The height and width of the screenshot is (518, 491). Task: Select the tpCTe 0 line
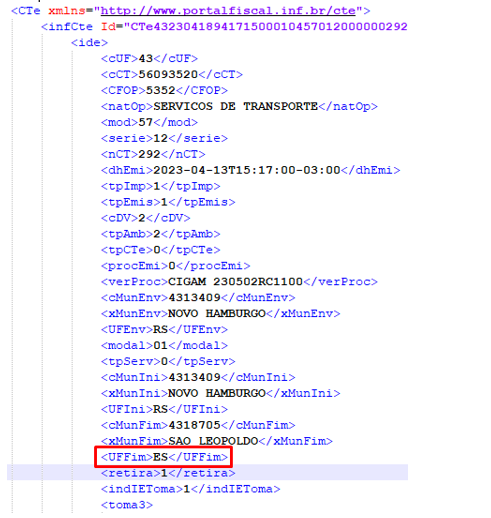coord(161,250)
